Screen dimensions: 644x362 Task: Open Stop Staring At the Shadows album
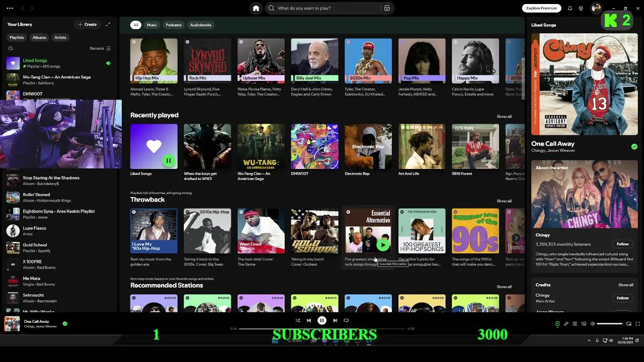pyautogui.click(x=59, y=180)
